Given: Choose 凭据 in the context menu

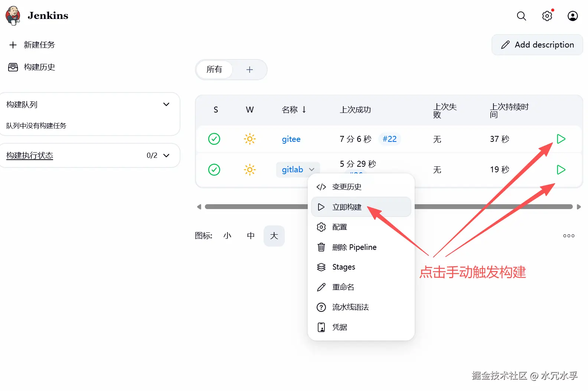Looking at the screenshot, I should pos(361,327).
